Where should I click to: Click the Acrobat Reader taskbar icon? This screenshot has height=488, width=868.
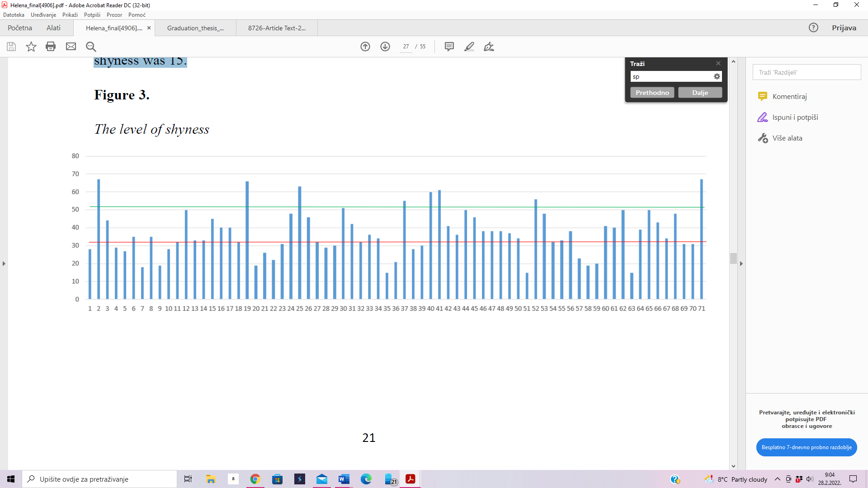click(x=410, y=479)
